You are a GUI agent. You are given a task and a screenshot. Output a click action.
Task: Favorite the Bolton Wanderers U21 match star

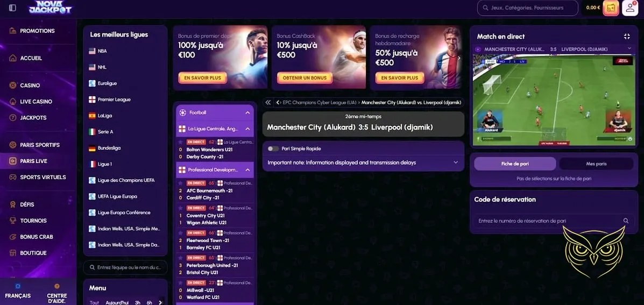coord(180,142)
